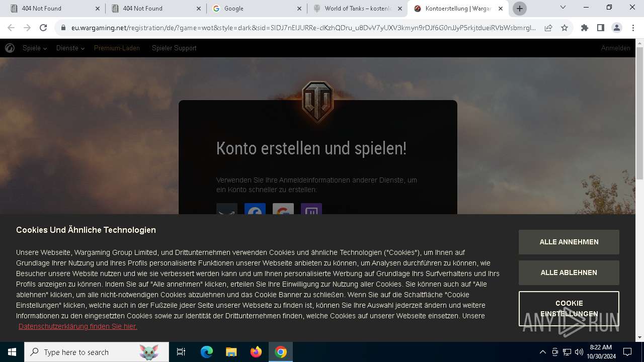This screenshot has height=362, width=644.
Task: Share this page icon
Action: click(x=548, y=28)
